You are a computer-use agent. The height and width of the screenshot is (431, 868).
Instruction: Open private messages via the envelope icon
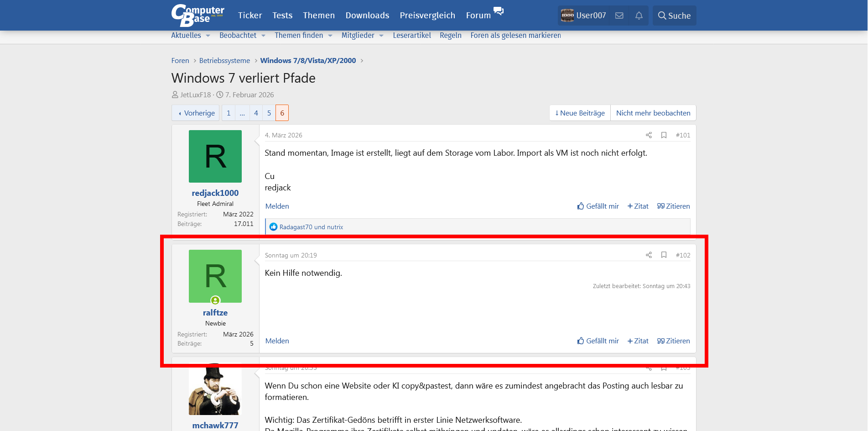619,15
